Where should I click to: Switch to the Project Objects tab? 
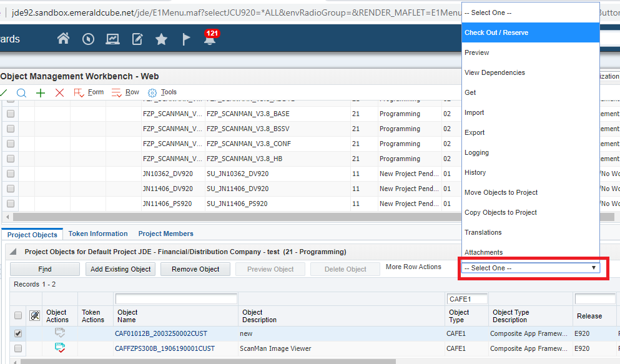[x=32, y=234]
